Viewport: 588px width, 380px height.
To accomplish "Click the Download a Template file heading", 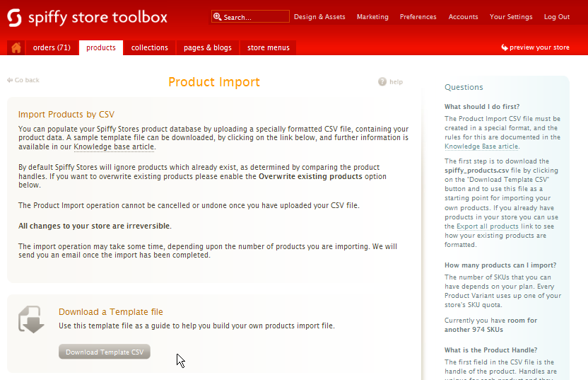I will [x=111, y=312].
